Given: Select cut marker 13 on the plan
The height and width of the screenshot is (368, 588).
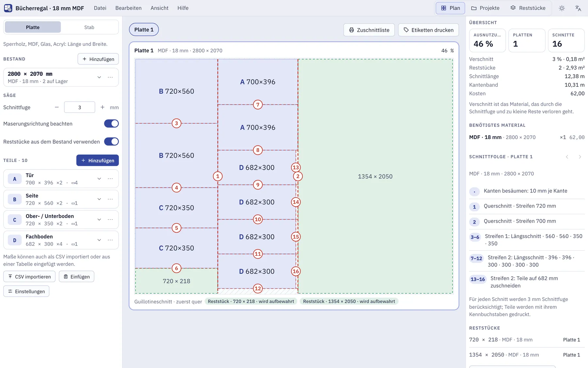Looking at the screenshot, I should [x=296, y=167].
